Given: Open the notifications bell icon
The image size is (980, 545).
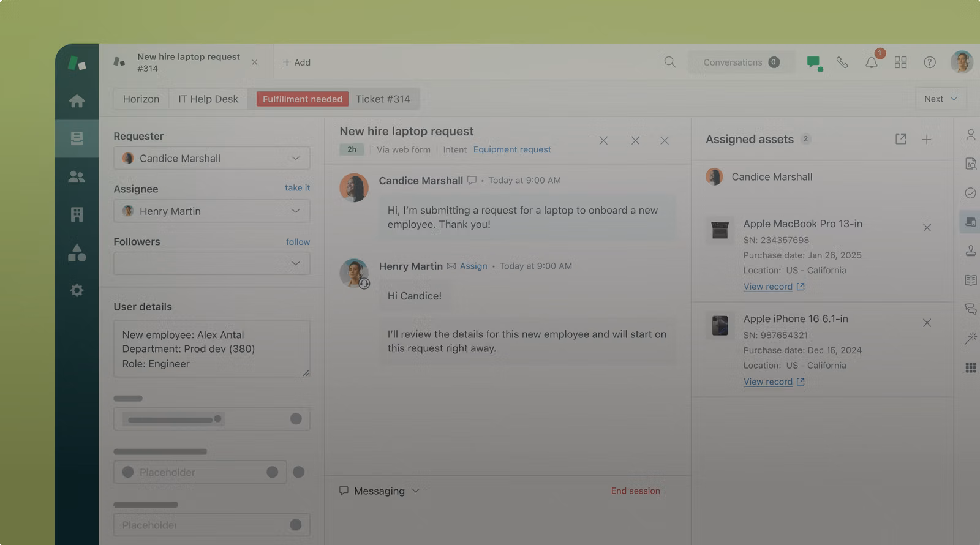Looking at the screenshot, I should tap(871, 62).
